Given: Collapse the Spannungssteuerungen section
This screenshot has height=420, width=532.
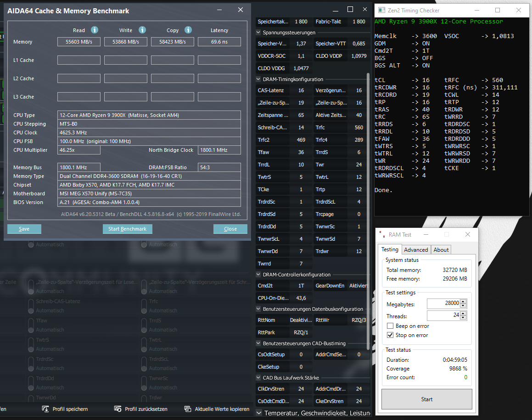Looking at the screenshot, I should click(x=258, y=33).
